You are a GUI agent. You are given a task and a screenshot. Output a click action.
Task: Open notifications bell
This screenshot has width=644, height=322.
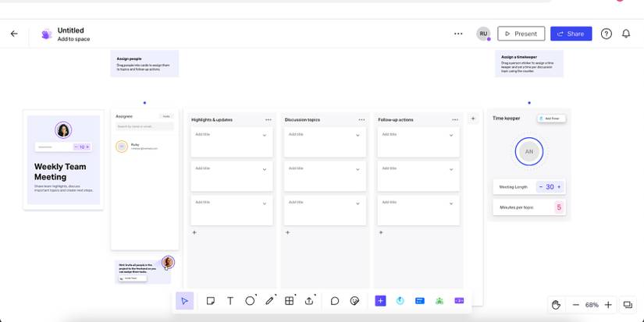pyautogui.click(x=626, y=34)
